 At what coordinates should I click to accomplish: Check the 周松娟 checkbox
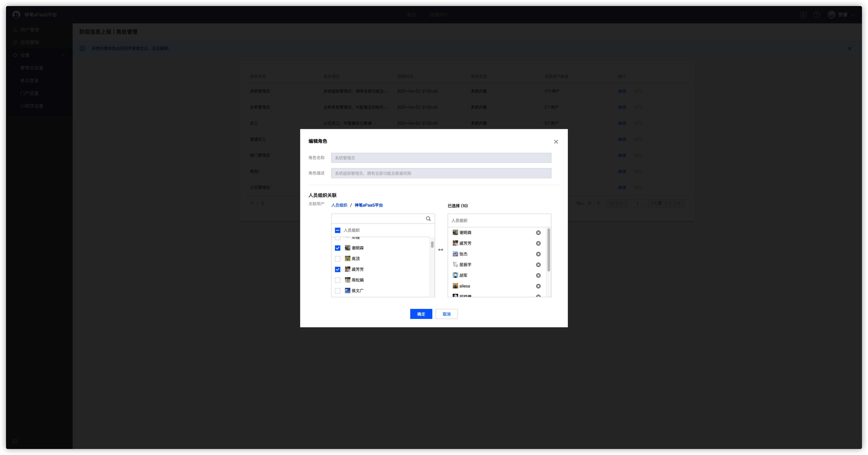tap(337, 280)
